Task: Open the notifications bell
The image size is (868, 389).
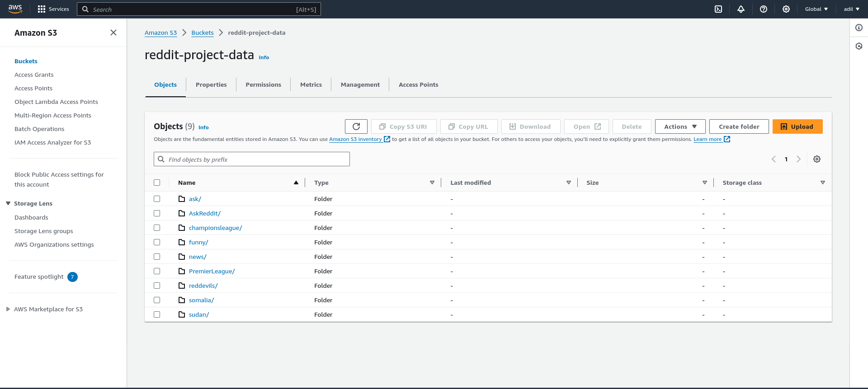Action: click(x=741, y=9)
